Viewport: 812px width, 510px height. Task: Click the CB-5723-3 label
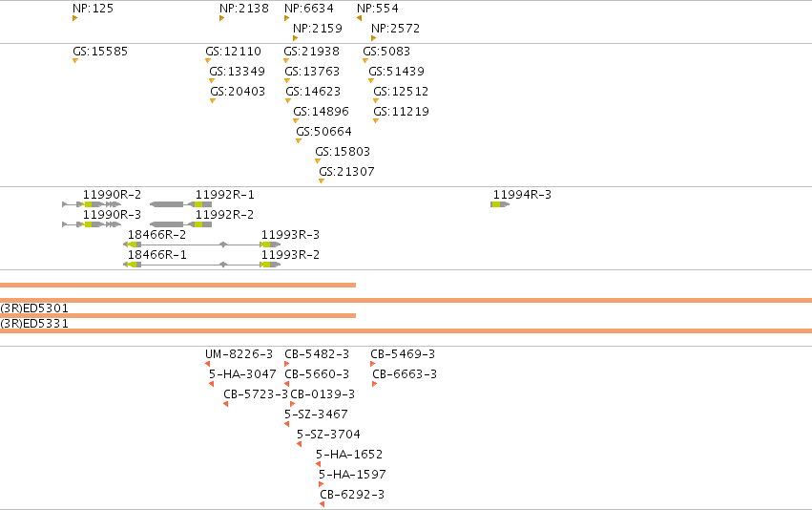[256, 394]
